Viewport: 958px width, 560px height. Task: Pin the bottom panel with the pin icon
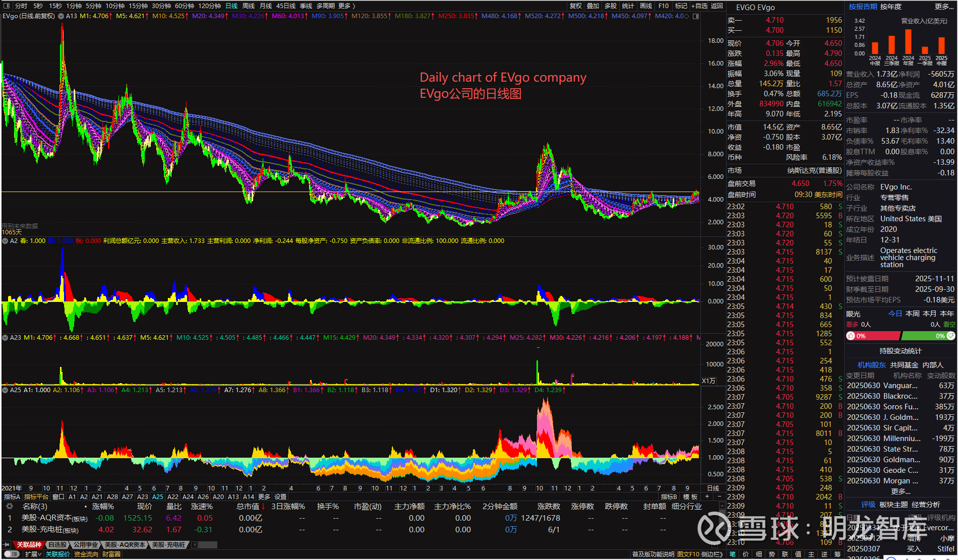[7, 545]
